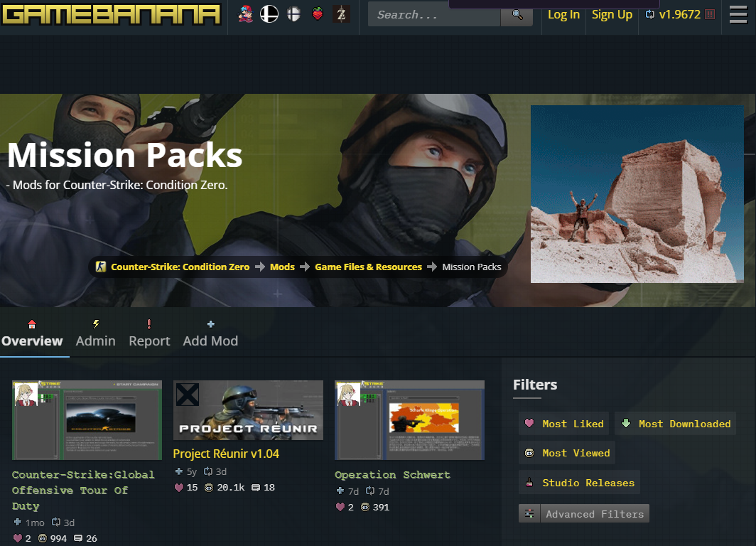
Task: Open the Friday Night Funkin' game icon
Action: 245,14
